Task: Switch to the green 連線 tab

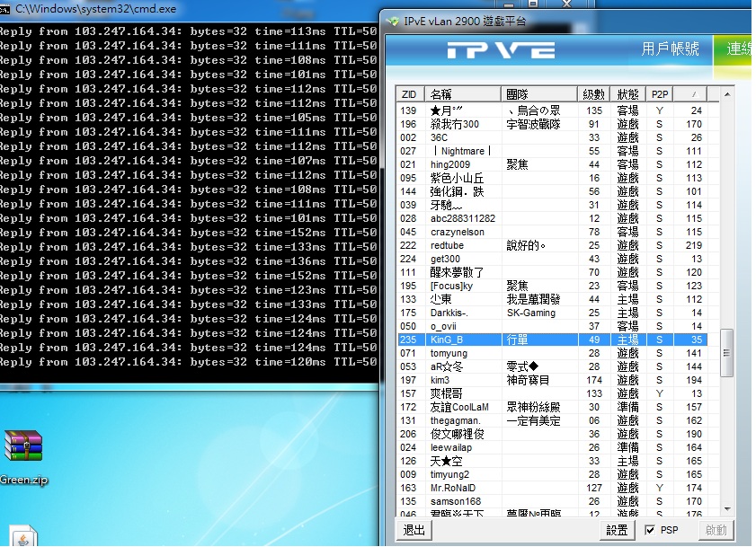Action: coord(737,49)
